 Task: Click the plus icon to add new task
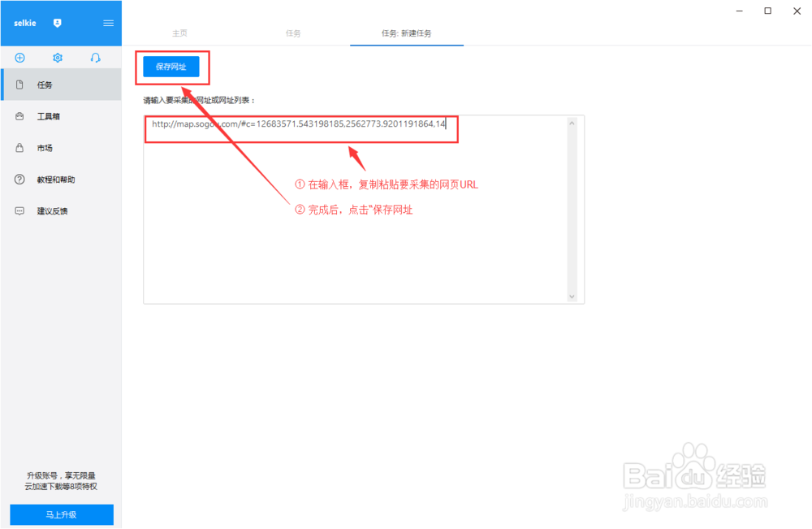coord(19,58)
